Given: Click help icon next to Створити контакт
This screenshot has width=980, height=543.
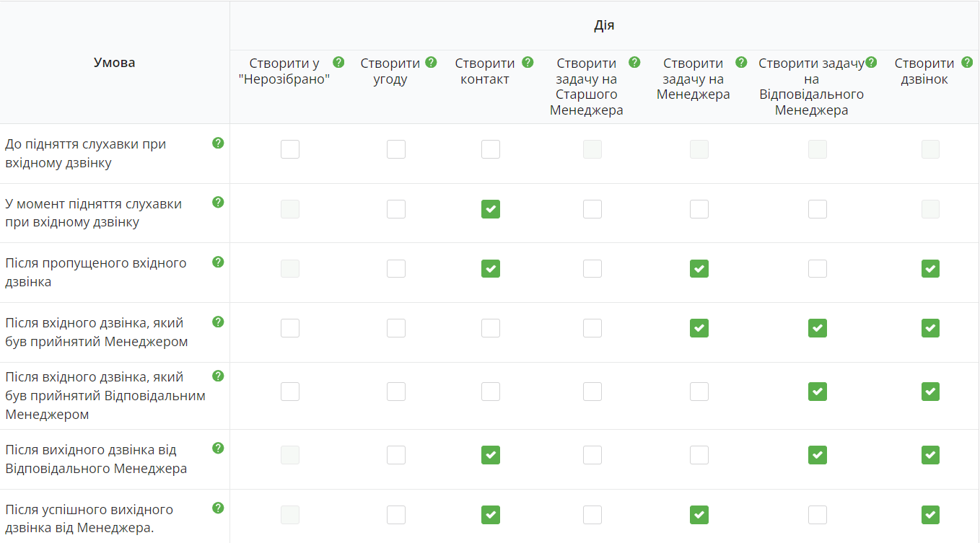Looking at the screenshot, I should pyautogui.click(x=528, y=62).
